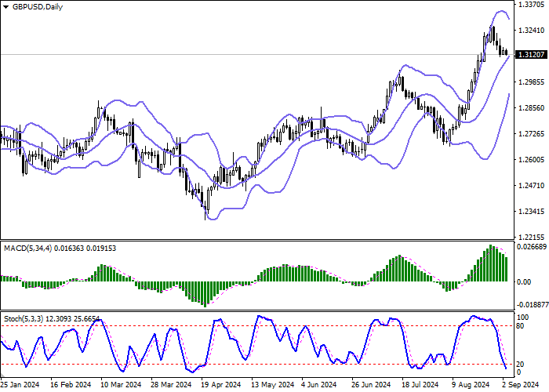
Task: Select the 19 Apr 2024 date label
Action: [x=222, y=385]
